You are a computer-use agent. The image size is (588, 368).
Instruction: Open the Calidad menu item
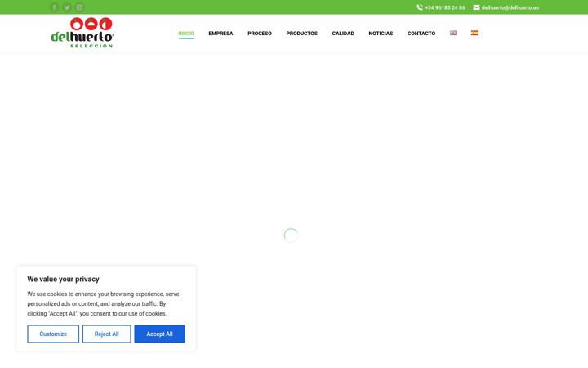point(343,34)
